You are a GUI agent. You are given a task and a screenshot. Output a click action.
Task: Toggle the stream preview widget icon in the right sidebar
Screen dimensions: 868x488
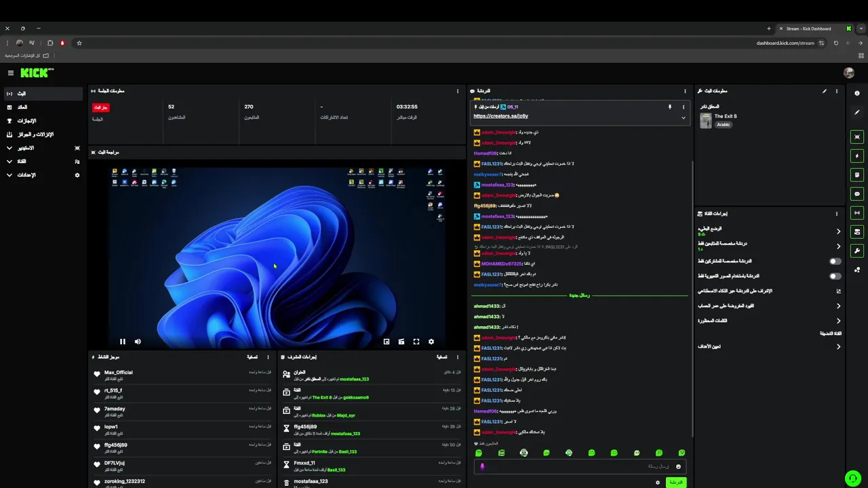tap(857, 137)
